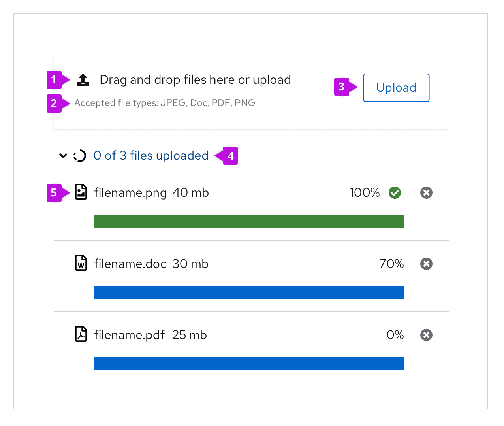
Task: Remove filename.pdf from the list
Action: tap(426, 335)
